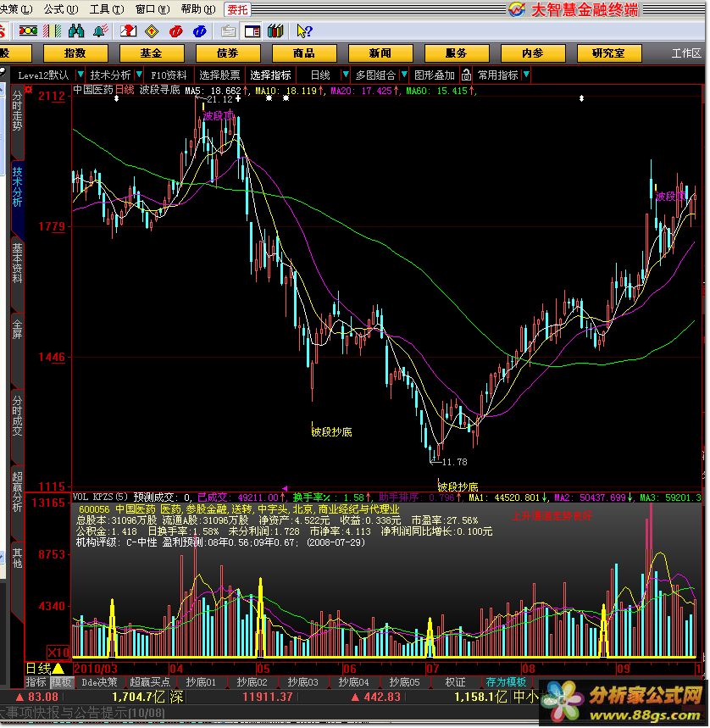The image size is (710, 728).
Task: Click the yellow diamond up-arrow icon
Action: pyautogui.click(x=152, y=31)
